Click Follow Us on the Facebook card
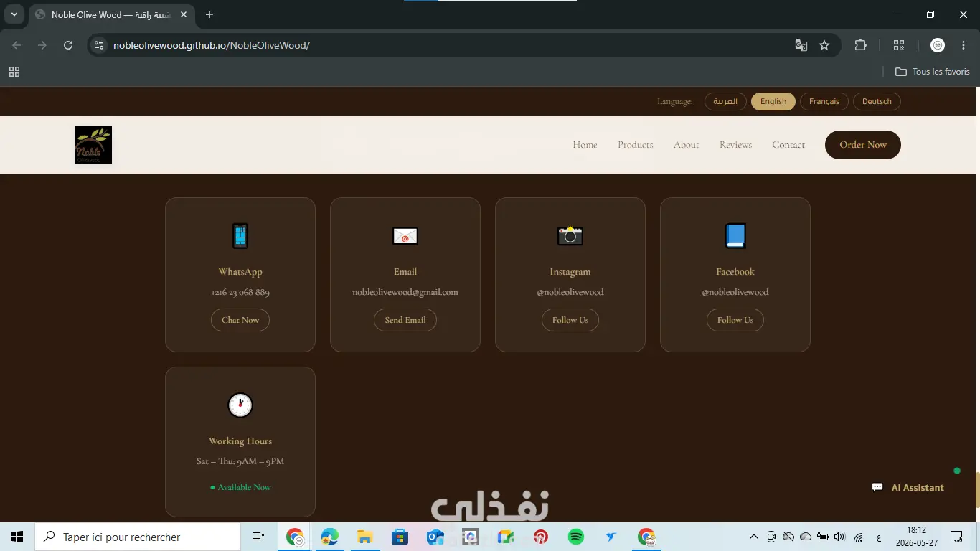This screenshot has width=980, height=551. (x=735, y=320)
